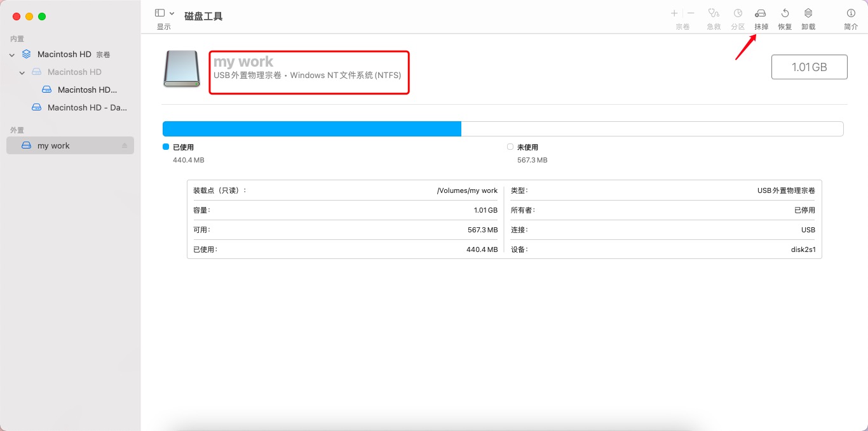Click the 1.01 GB capacity button

809,67
